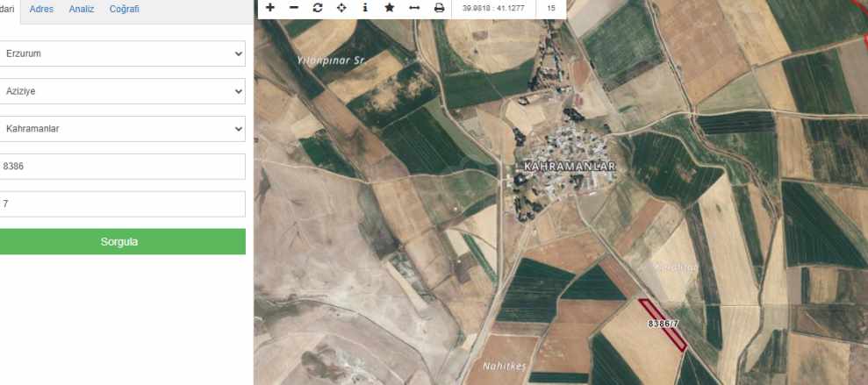
Task: Open the Aziziye district dropdown
Action: pos(122,91)
